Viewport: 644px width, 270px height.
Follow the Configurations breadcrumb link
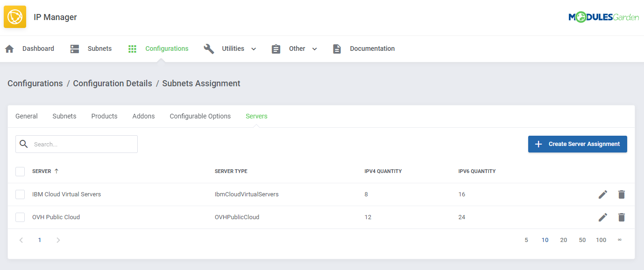point(35,83)
